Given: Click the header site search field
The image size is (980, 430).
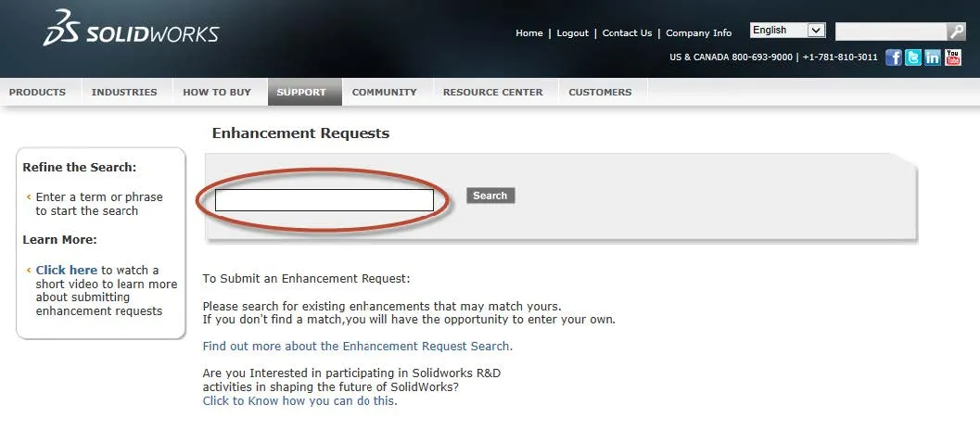Looking at the screenshot, I should 891,32.
